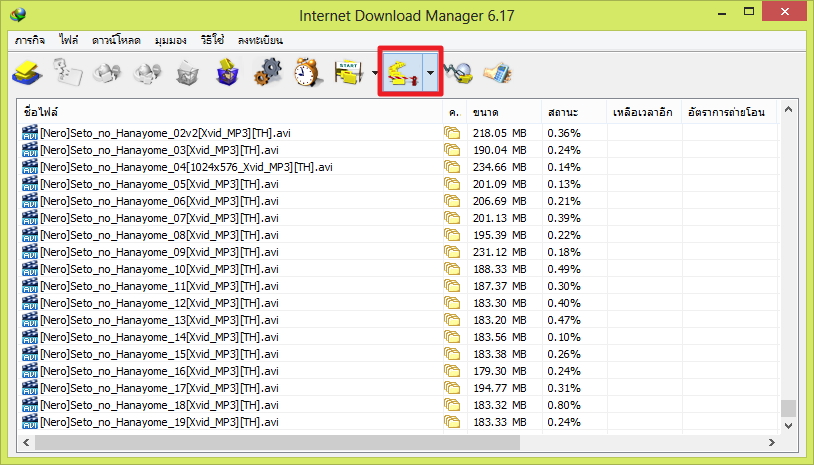Click the Stop download toolbar icon
The image size is (814, 465).
107,72
